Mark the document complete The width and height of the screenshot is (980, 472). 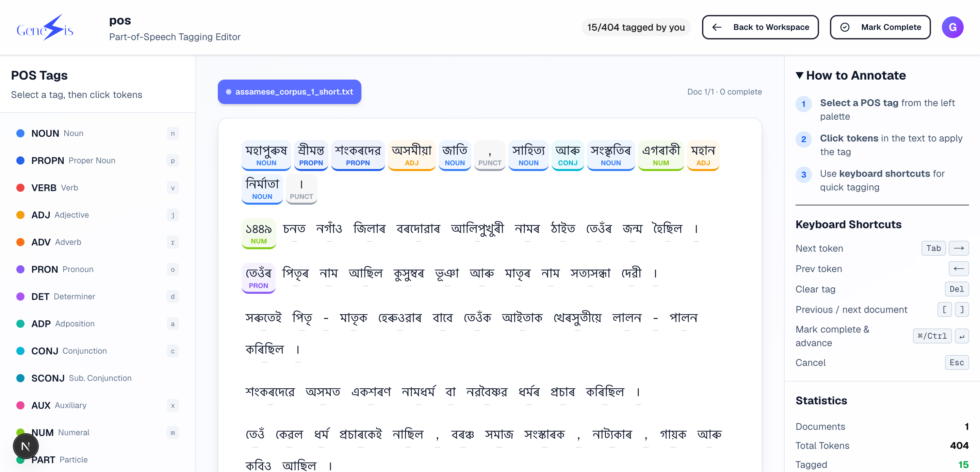coord(880,28)
